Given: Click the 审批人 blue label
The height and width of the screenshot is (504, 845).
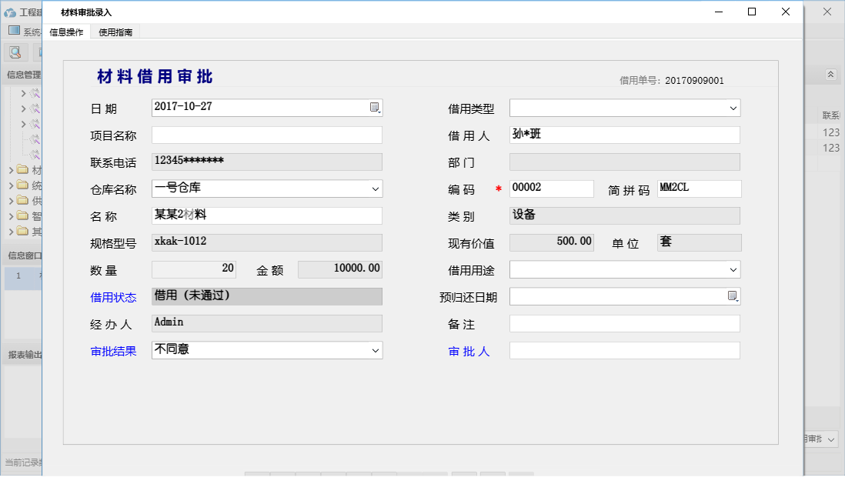Looking at the screenshot, I should 469,352.
